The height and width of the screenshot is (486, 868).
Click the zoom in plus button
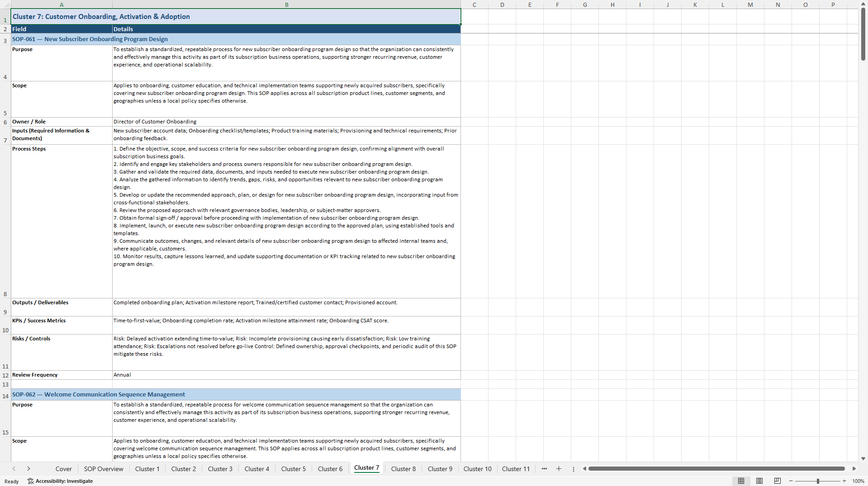844,481
